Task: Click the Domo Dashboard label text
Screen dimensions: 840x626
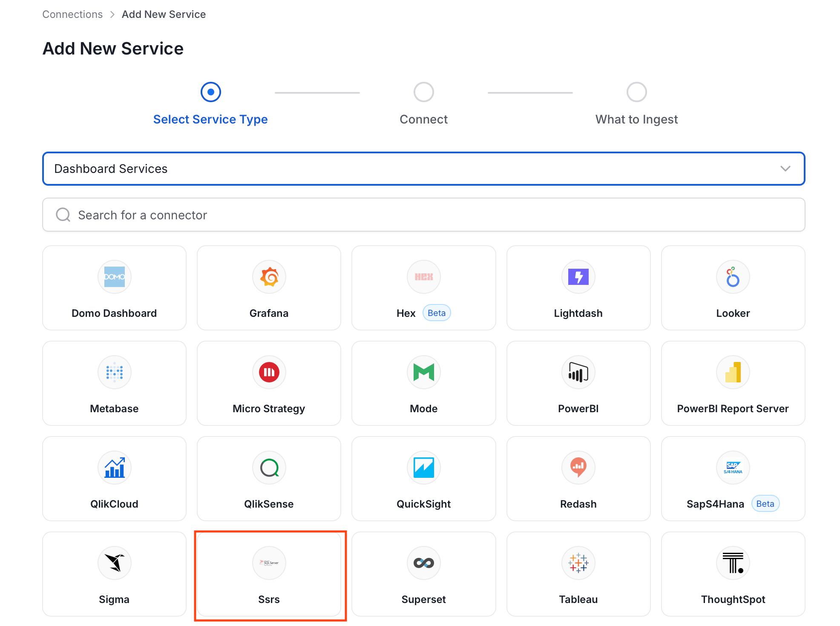Action: (114, 313)
